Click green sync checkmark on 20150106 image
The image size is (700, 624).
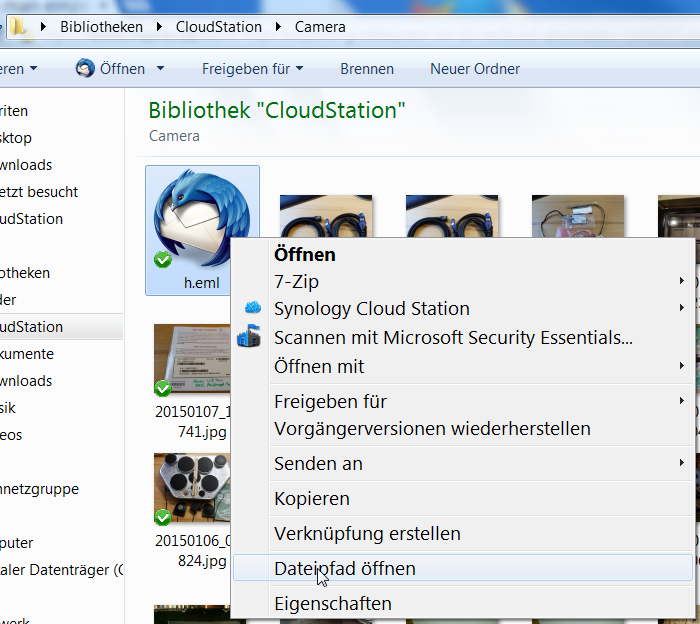pyautogui.click(x=163, y=517)
